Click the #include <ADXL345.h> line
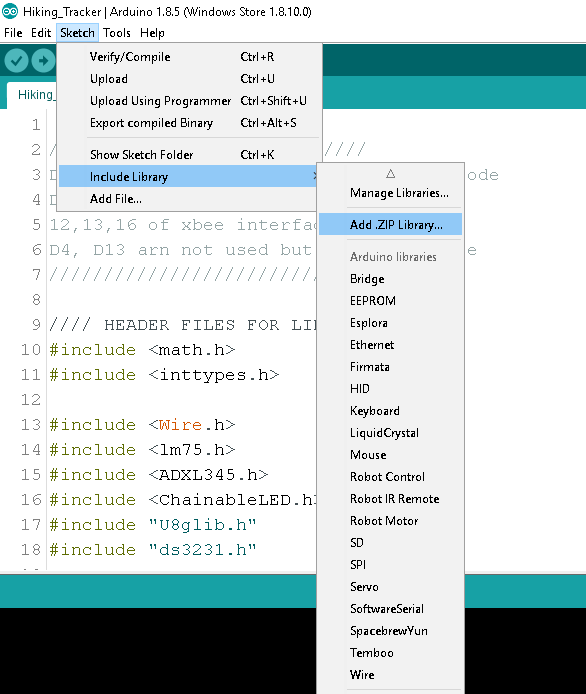 click(x=159, y=475)
